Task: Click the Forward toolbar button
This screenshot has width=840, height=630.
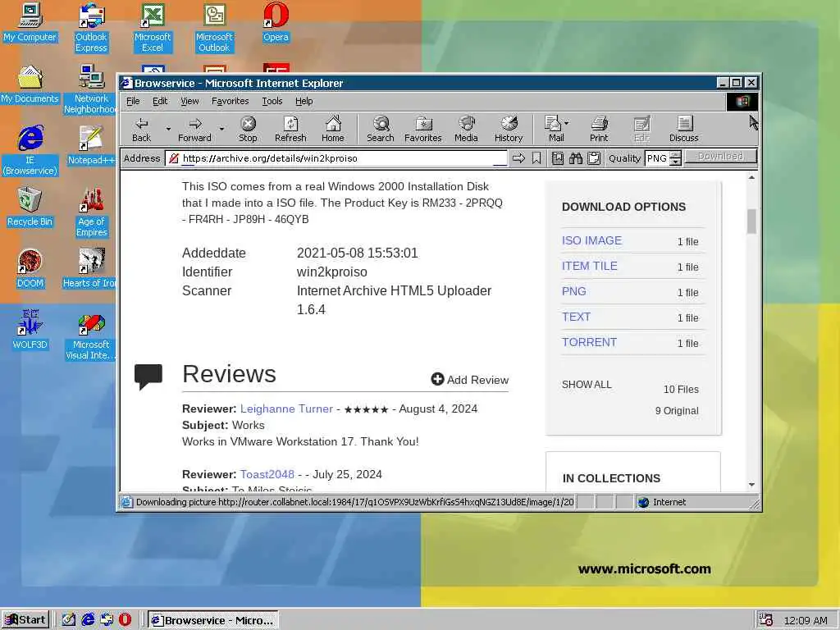Action: (x=194, y=129)
